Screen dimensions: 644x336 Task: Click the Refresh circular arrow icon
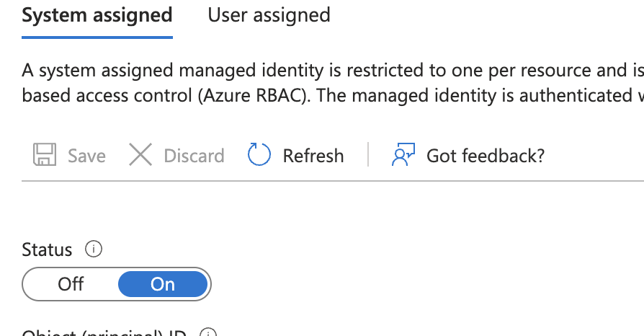point(259,155)
